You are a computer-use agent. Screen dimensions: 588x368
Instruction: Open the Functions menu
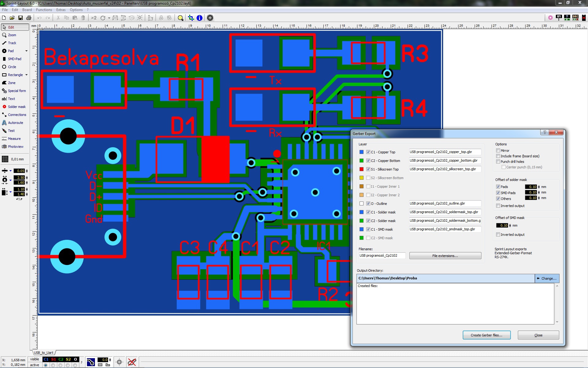[x=44, y=10]
